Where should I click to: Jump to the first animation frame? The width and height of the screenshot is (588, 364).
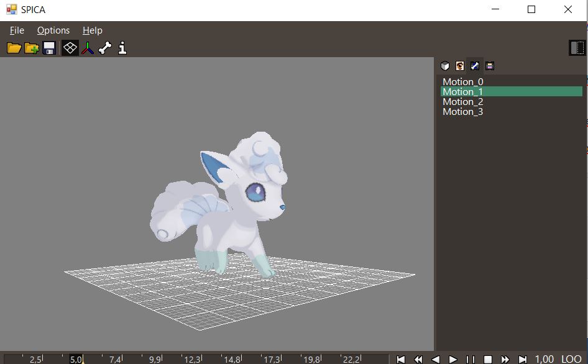tap(401, 360)
